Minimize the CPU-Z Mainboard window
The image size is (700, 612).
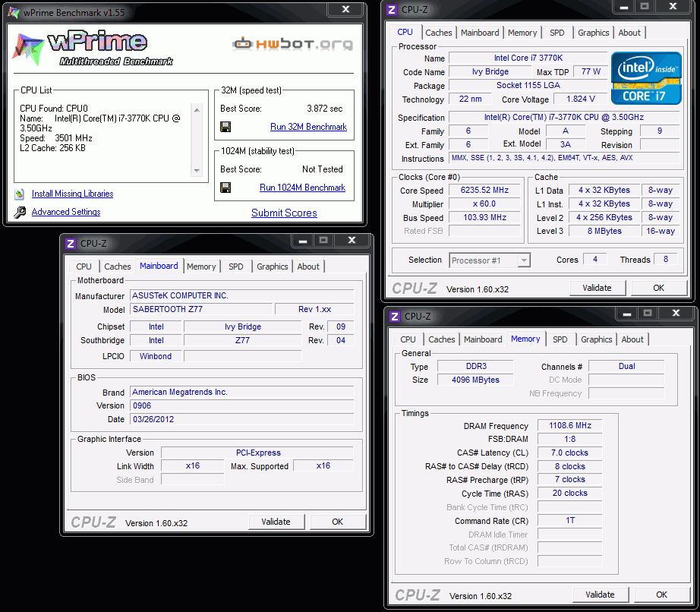coord(303,240)
